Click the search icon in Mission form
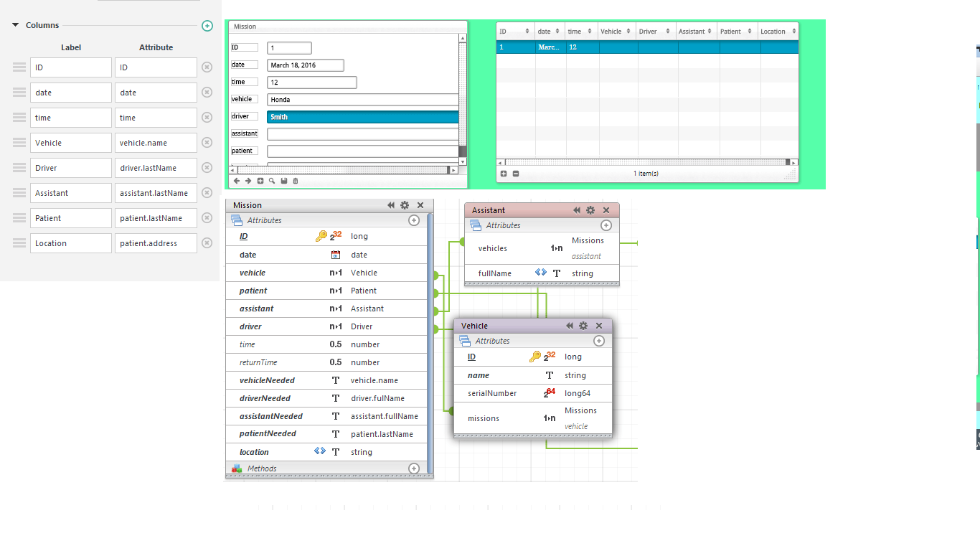 click(x=272, y=181)
